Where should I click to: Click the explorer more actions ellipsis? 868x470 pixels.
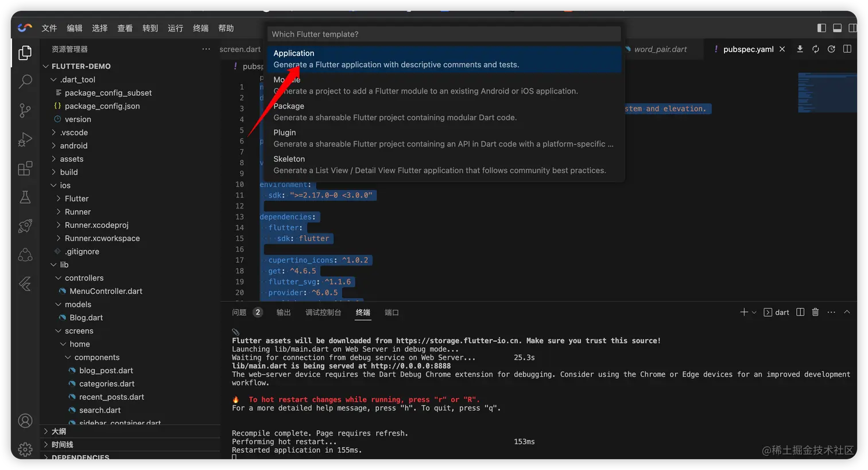pos(206,49)
